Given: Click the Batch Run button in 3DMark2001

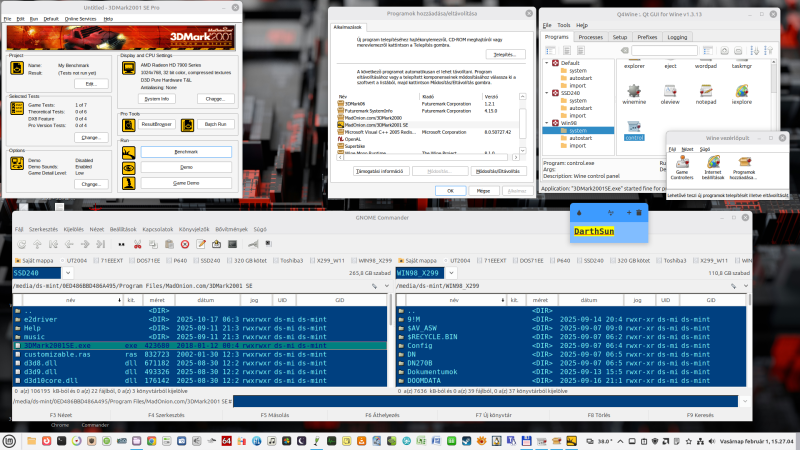Looking at the screenshot, I should (215, 124).
